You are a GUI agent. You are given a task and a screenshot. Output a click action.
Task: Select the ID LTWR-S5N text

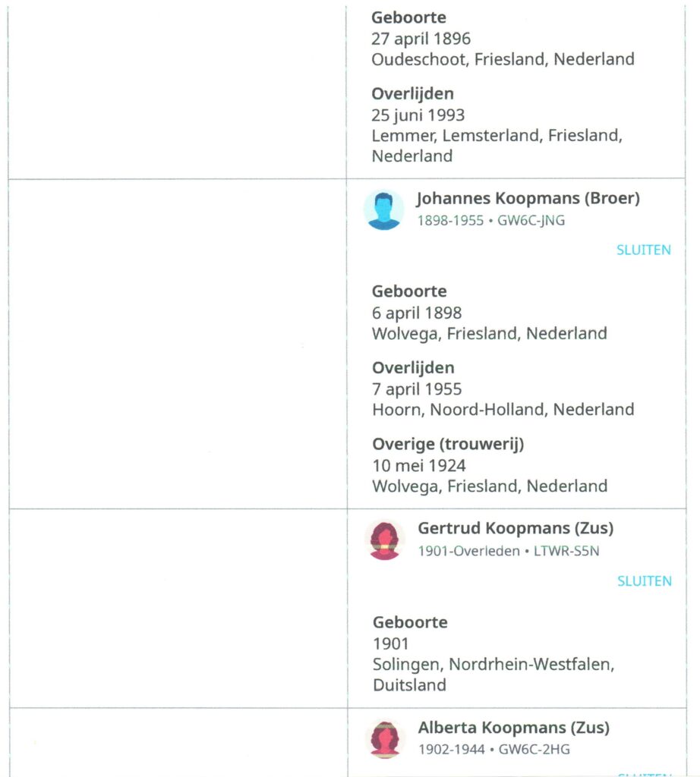[x=566, y=551]
